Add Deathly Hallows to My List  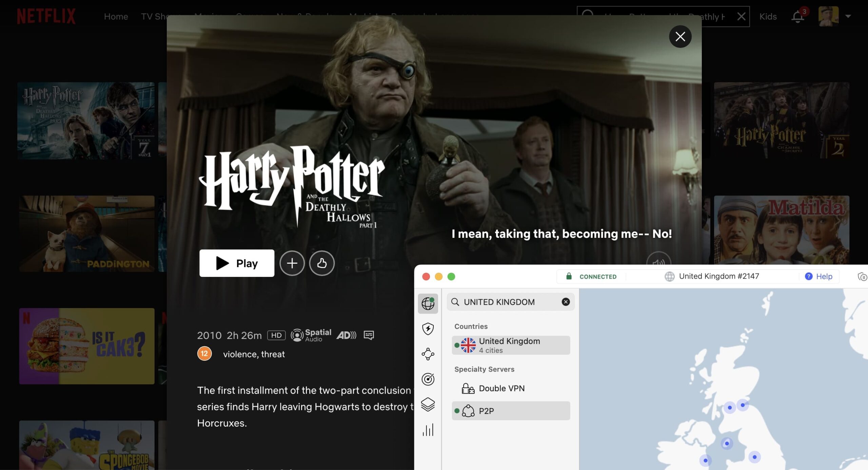pos(292,263)
